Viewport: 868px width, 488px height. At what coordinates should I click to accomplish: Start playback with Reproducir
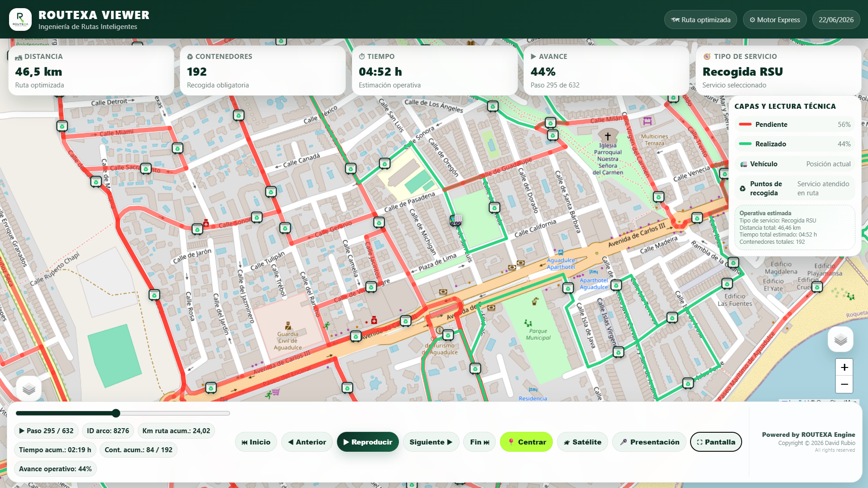pyautogui.click(x=368, y=442)
